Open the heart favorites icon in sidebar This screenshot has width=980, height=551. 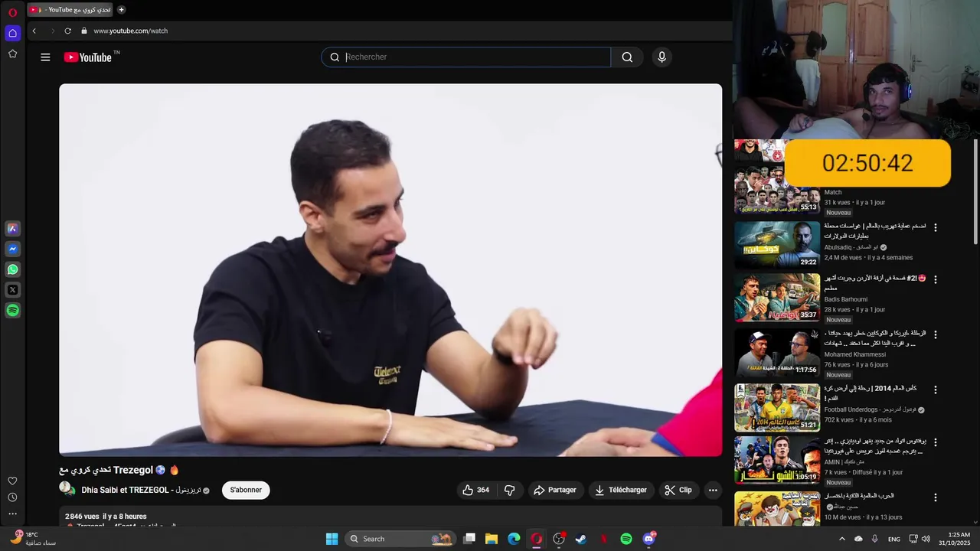pyautogui.click(x=12, y=481)
